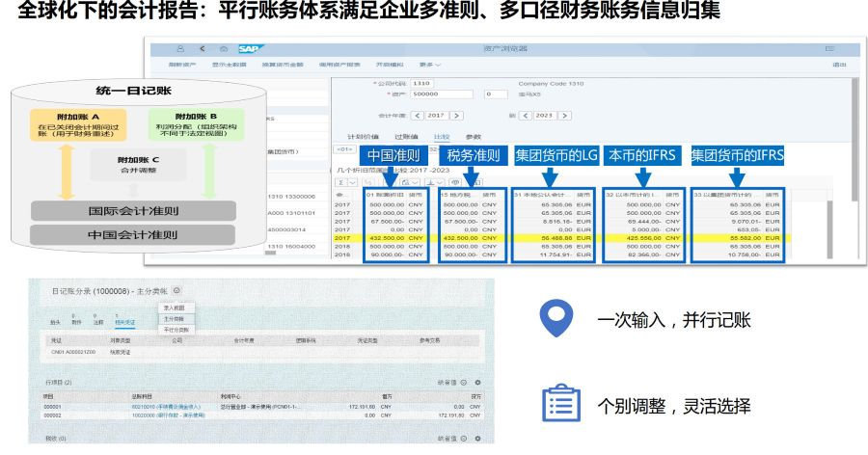Click the asset sub-number field showing 0
The image size is (868, 455).
496,94
